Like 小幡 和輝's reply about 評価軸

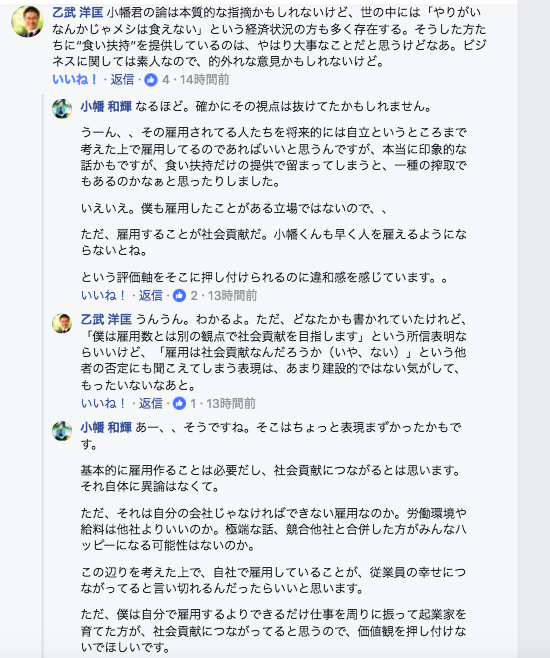click(x=104, y=295)
